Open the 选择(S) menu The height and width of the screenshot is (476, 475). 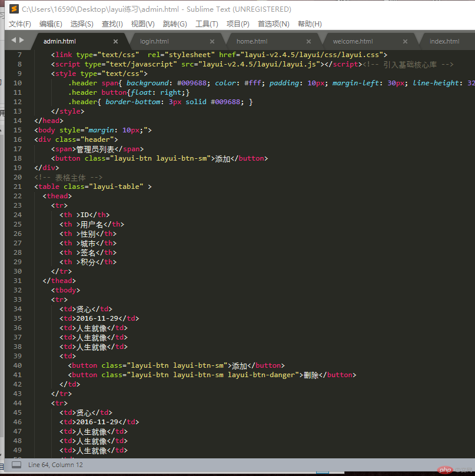pyautogui.click(x=82, y=24)
